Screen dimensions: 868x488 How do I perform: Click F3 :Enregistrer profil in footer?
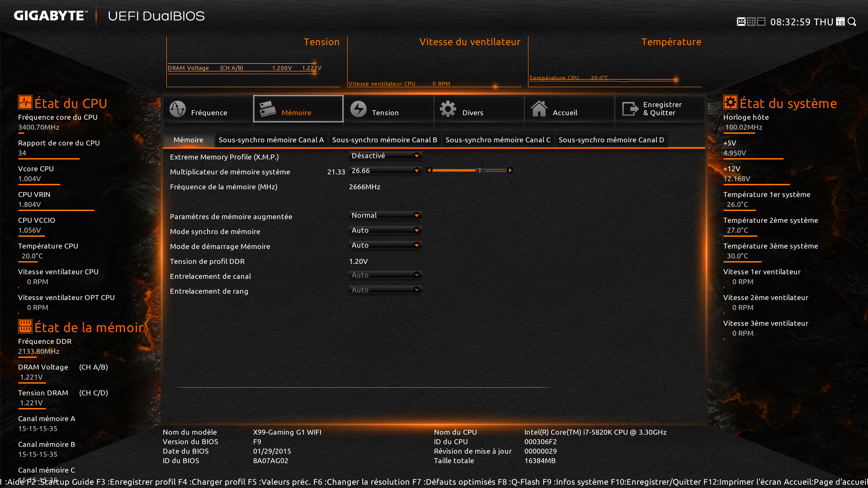tap(136, 482)
